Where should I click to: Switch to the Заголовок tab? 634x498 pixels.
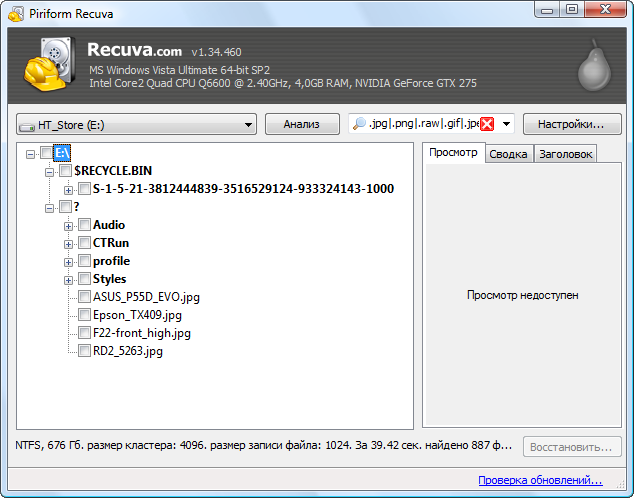(x=565, y=154)
